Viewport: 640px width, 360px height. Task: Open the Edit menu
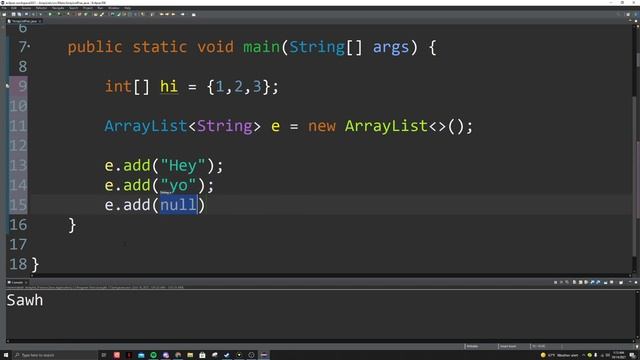pos(14,8)
